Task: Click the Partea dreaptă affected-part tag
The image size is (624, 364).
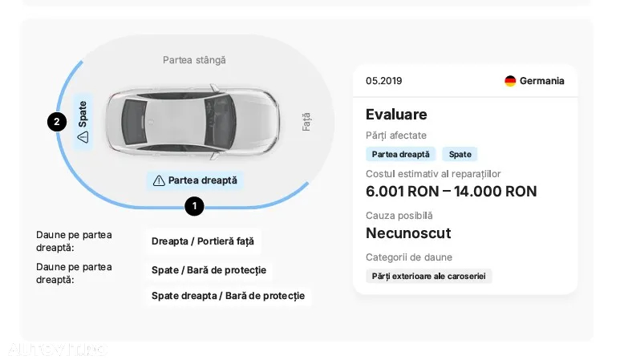Action: point(401,155)
